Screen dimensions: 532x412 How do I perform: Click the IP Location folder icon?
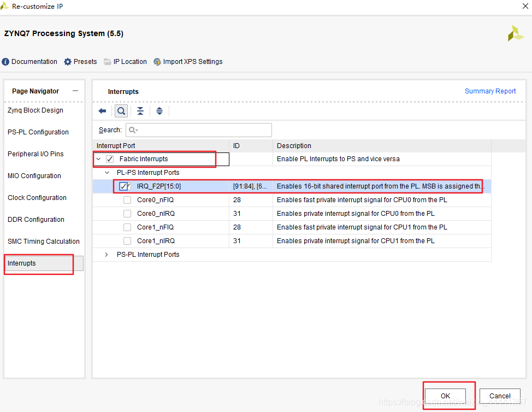[x=108, y=62]
